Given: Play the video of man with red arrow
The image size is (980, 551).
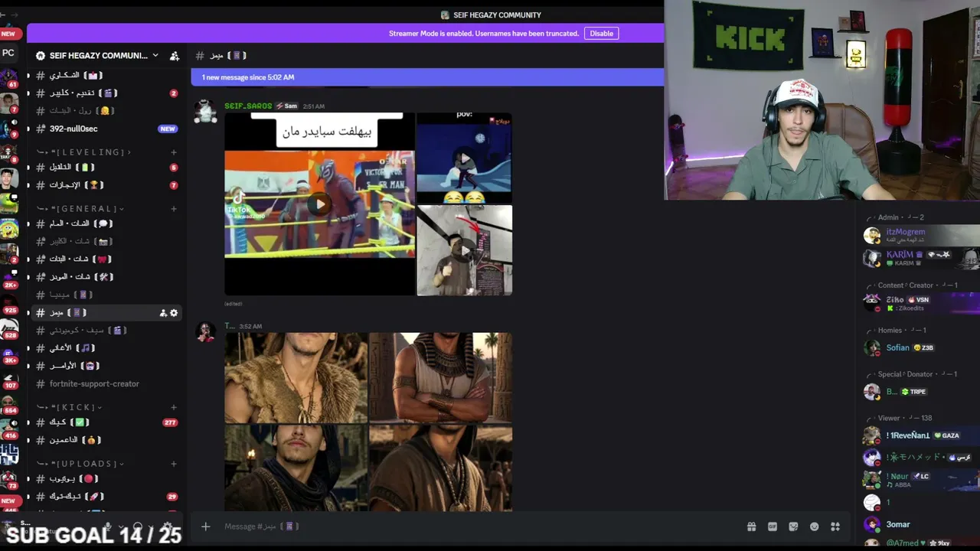Looking at the screenshot, I should click(x=464, y=250).
